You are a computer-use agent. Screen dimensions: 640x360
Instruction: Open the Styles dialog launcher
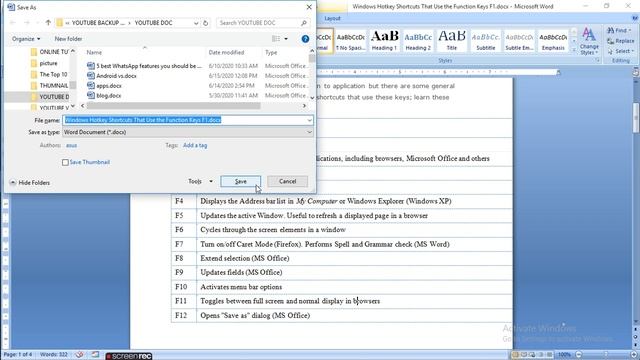(598, 60)
